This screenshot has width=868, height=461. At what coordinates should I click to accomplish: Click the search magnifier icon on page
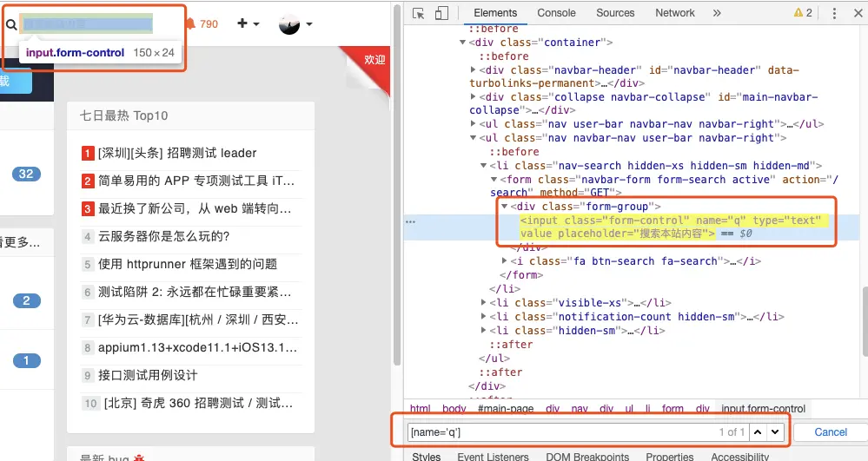(x=11, y=24)
